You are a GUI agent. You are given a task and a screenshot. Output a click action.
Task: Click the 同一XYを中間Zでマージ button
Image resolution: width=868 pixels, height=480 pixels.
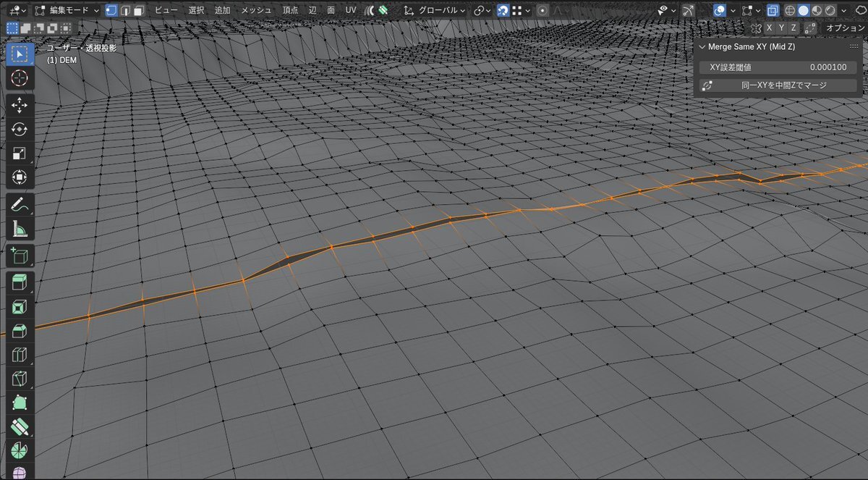click(778, 85)
